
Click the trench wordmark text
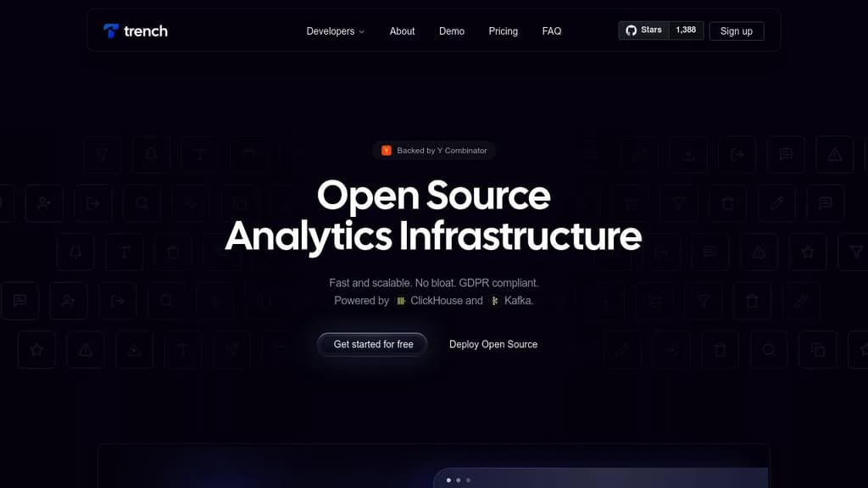coord(146,31)
